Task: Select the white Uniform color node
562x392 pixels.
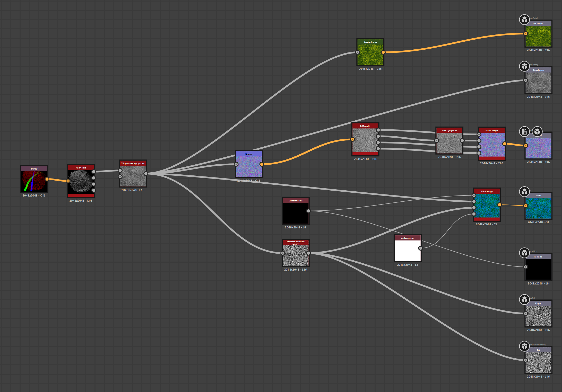Action: pos(408,248)
